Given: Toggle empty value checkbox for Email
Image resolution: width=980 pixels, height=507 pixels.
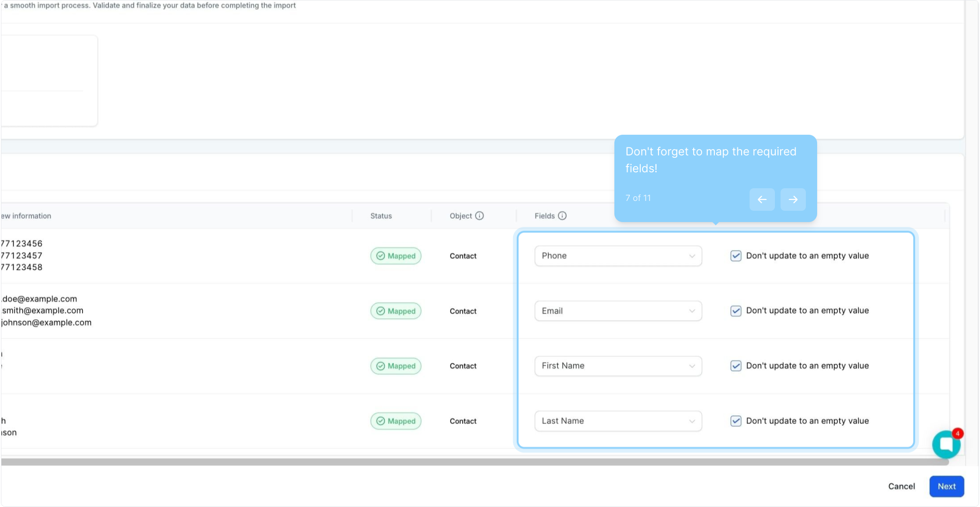Looking at the screenshot, I should 735,311.
